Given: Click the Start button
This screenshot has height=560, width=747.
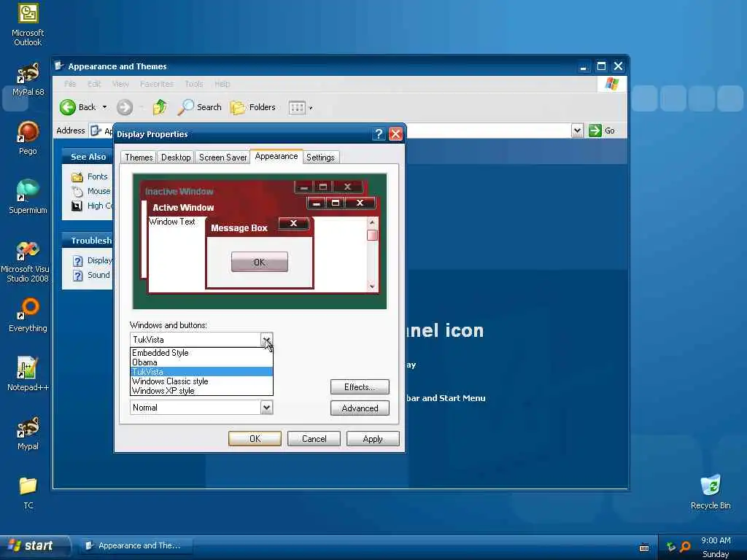Looking at the screenshot, I should pyautogui.click(x=34, y=545).
